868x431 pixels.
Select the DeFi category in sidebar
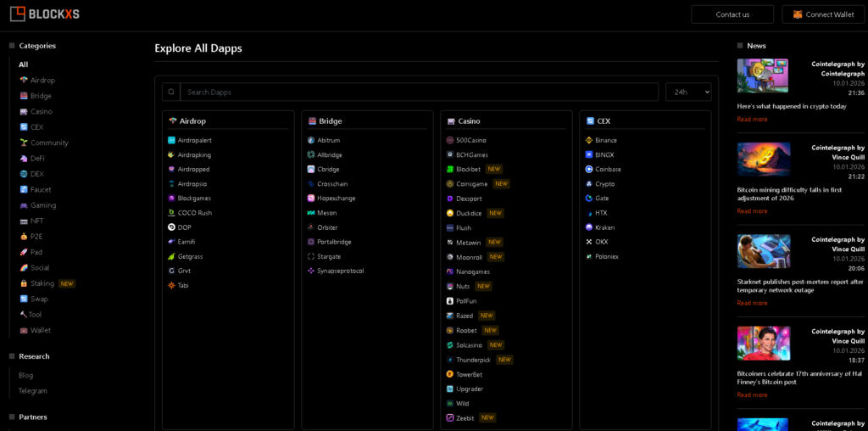point(37,159)
